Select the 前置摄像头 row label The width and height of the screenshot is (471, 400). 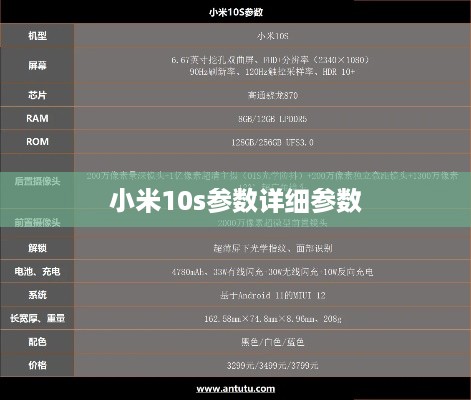[37, 222]
